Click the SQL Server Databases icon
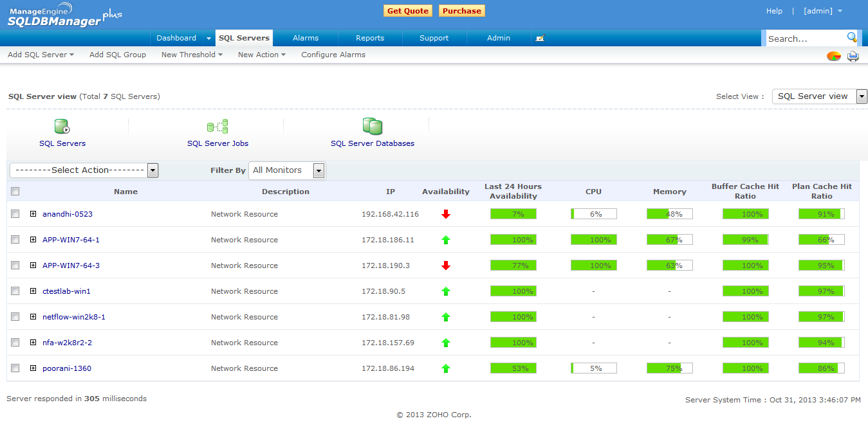Screen dimensions: 868x423 tap(372, 127)
